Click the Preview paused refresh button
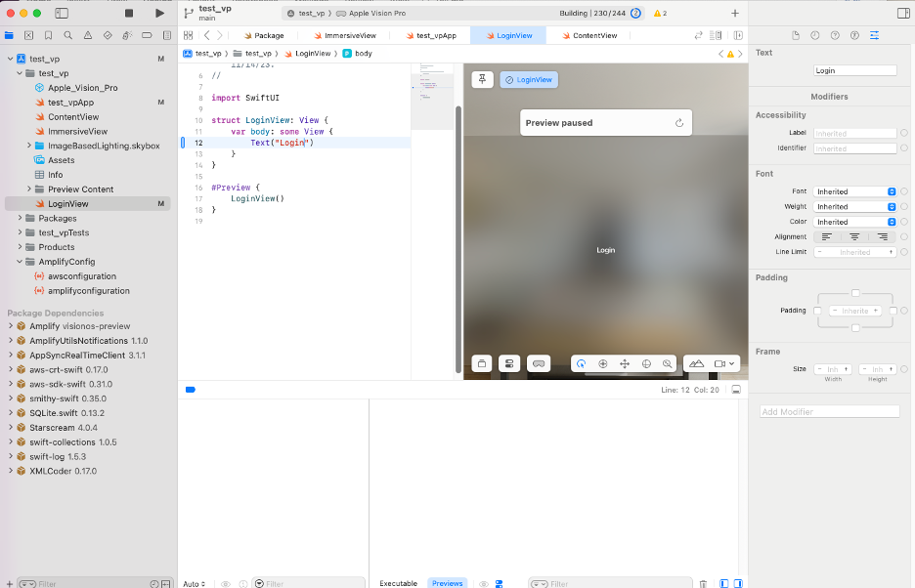Image resolution: width=915 pixels, height=588 pixels. (x=681, y=122)
